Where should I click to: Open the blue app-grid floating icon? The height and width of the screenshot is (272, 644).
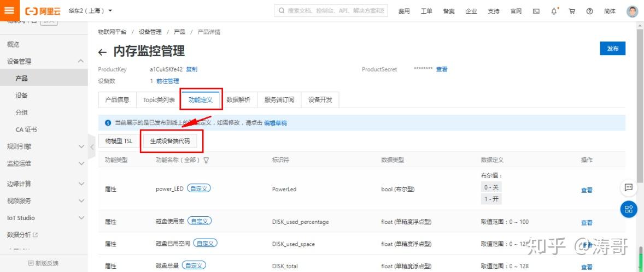[628, 209]
